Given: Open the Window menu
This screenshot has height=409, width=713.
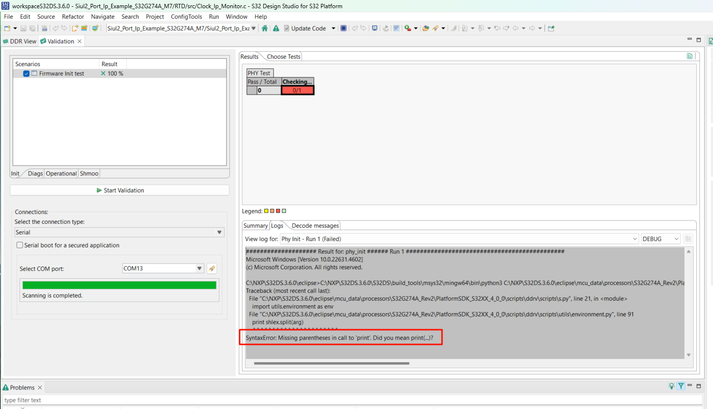Looking at the screenshot, I should click(236, 16).
